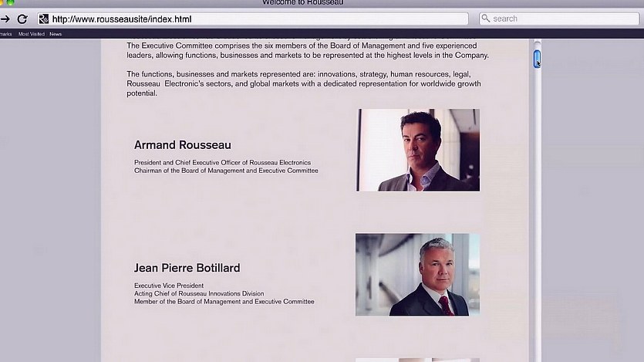Open the Most Visited bookmark
Viewport: 644px width, 362px height.
(31, 34)
